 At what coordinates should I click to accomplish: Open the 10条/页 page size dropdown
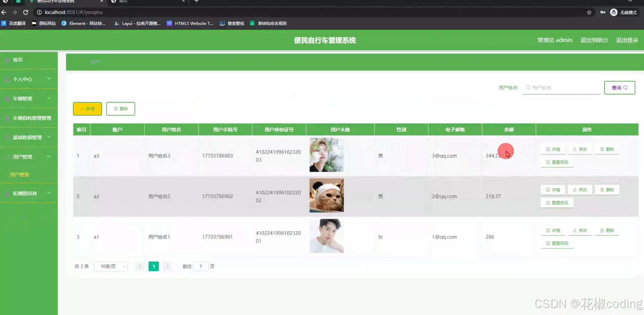pyautogui.click(x=110, y=266)
